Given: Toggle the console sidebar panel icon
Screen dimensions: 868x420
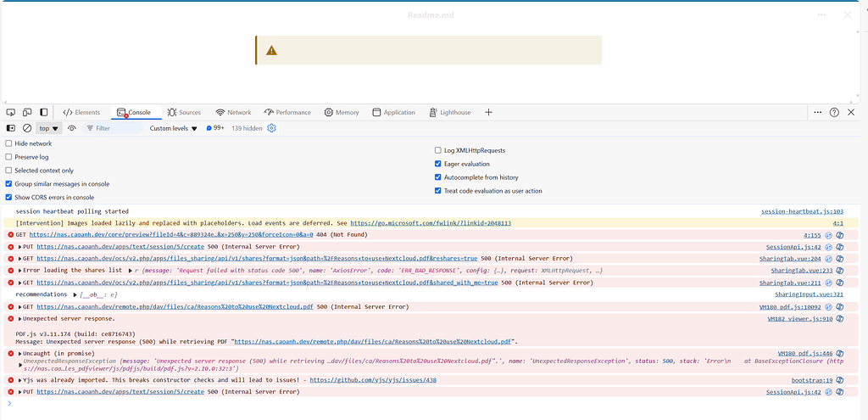Looking at the screenshot, I should [x=10, y=128].
